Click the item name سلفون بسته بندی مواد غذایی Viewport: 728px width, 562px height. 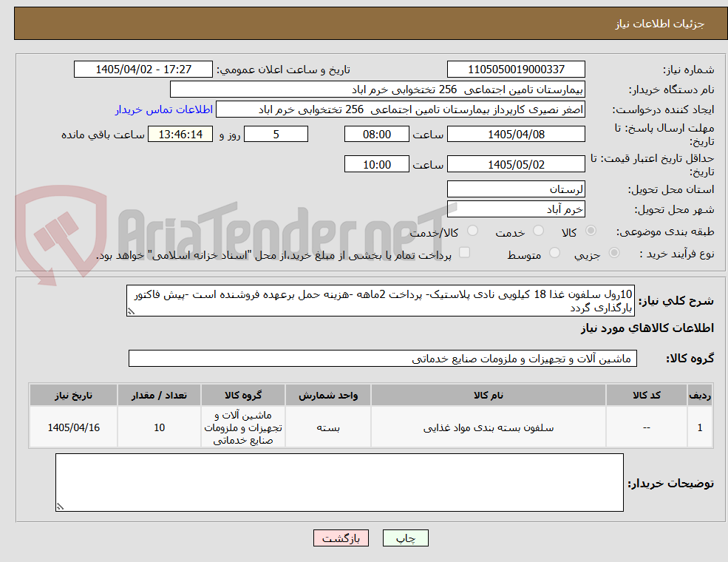click(x=489, y=427)
